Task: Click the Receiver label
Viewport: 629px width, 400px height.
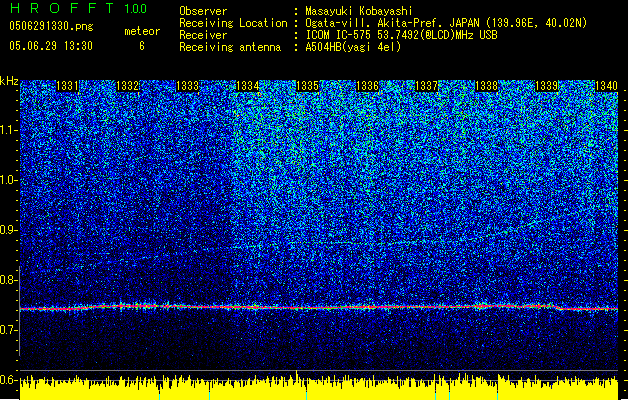Action: coord(203,35)
